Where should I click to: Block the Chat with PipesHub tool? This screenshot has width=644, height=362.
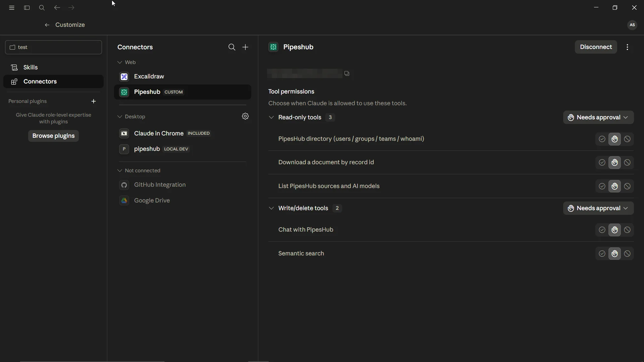[x=627, y=230]
